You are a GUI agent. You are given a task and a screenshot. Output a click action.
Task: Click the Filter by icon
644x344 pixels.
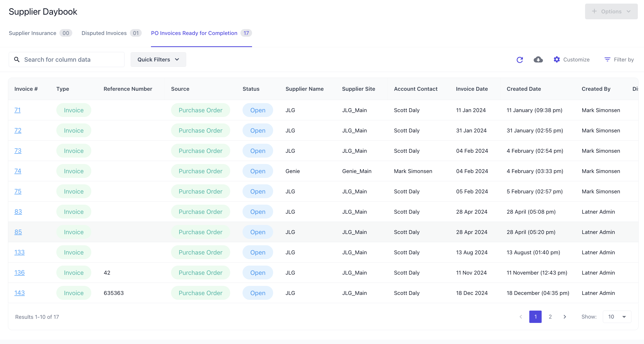(607, 60)
